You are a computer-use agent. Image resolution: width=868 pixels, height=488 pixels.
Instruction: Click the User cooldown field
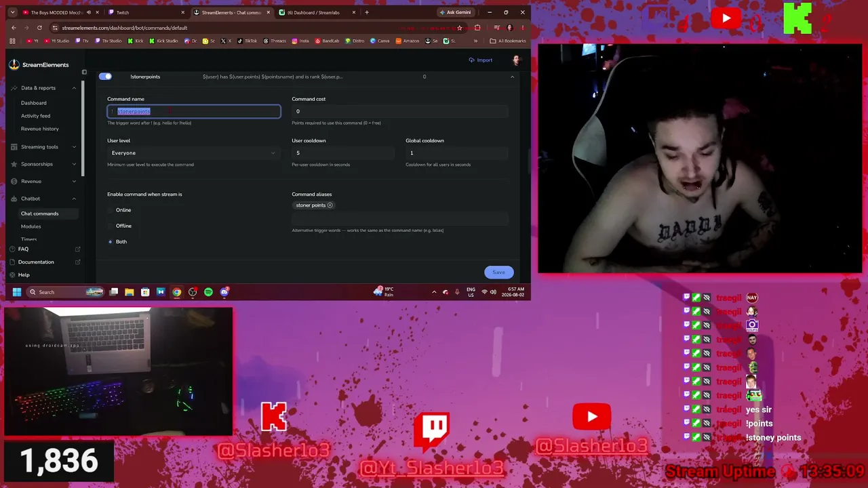(x=343, y=153)
